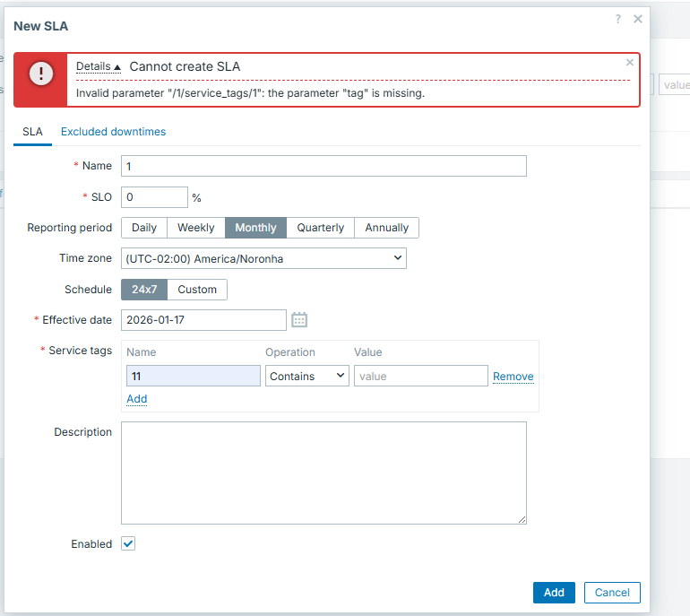Open the tag Operation dropdown
Viewport: 690px width, 616px height.
[x=307, y=377]
